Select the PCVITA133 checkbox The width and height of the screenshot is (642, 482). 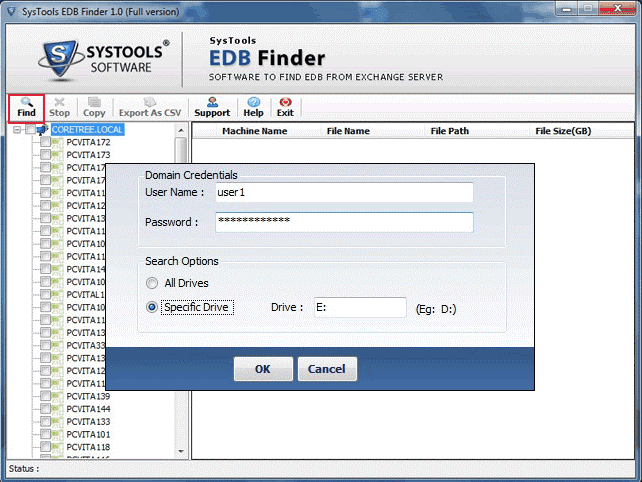(x=45, y=421)
